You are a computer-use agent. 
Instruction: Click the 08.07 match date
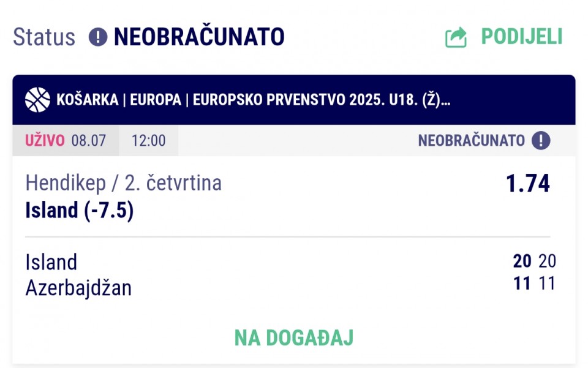click(x=89, y=141)
